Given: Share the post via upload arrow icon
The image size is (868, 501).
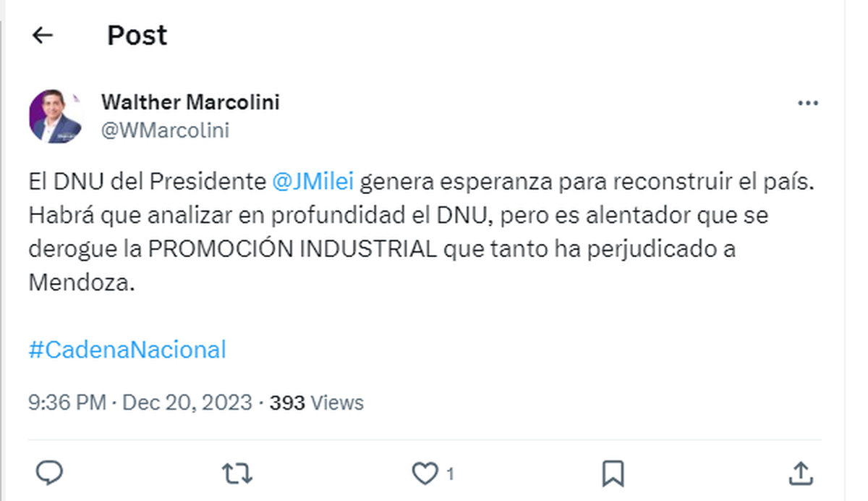Looking at the screenshot, I should tap(801, 473).
